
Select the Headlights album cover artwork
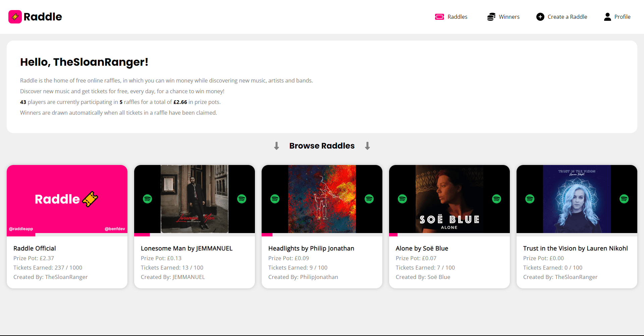[x=322, y=199]
